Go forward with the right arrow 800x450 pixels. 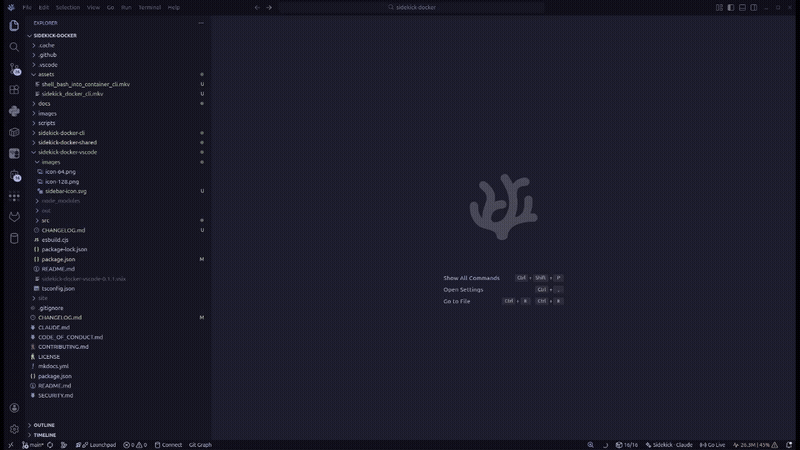pos(269,7)
